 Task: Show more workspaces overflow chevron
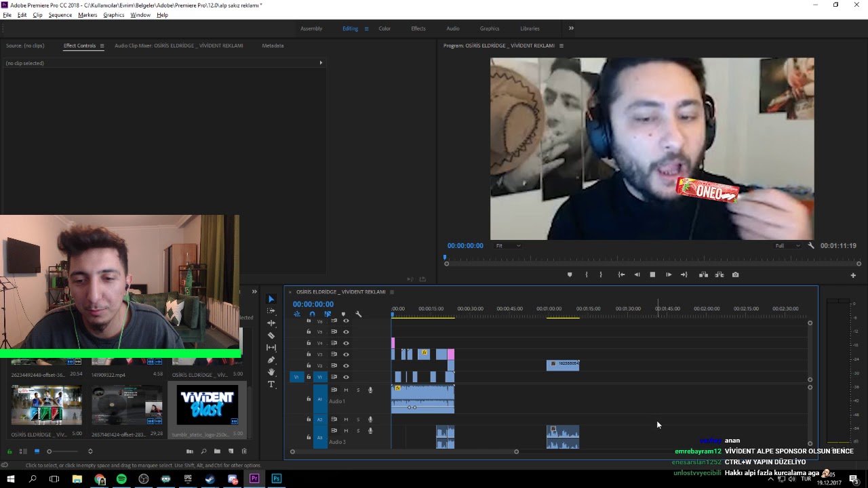(571, 28)
